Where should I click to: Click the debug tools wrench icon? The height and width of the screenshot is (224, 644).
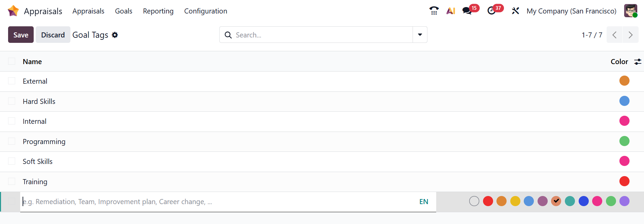point(515,11)
